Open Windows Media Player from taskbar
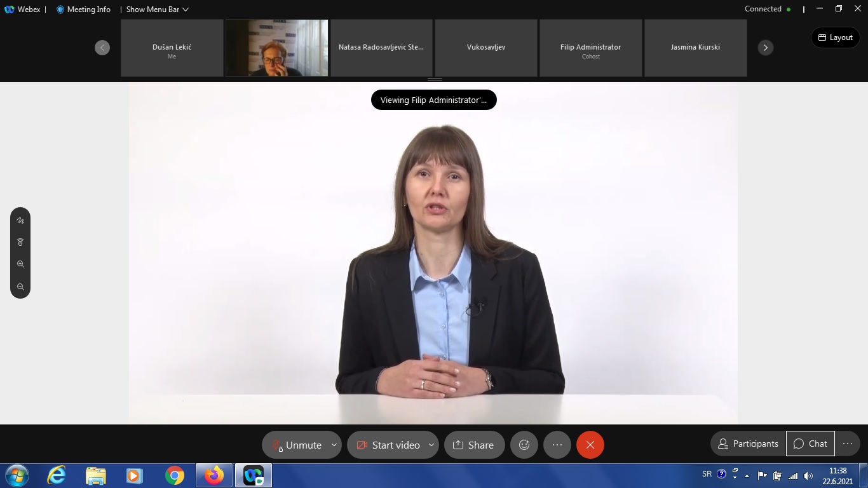 (134, 475)
